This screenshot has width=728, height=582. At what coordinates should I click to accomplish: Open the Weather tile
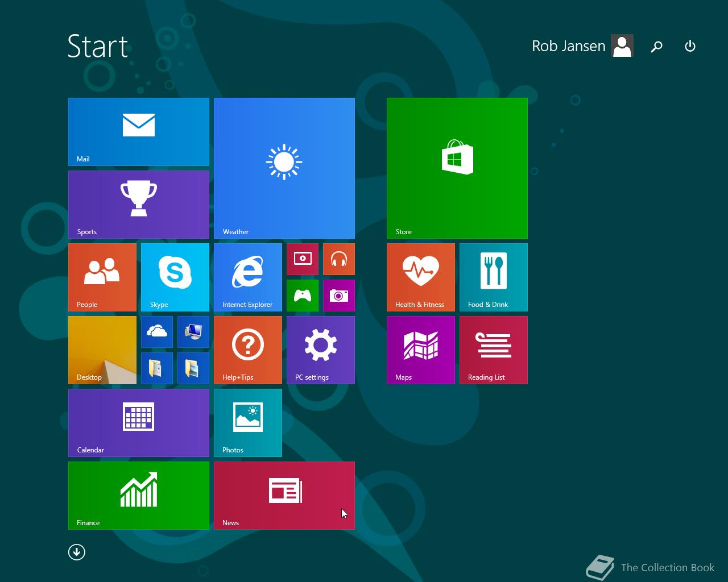tap(284, 168)
